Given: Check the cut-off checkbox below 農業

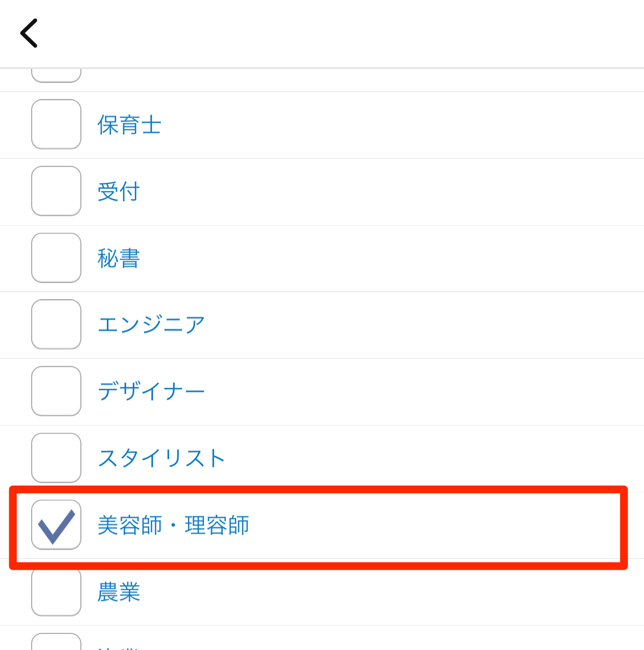Looking at the screenshot, I should point(56,642).
